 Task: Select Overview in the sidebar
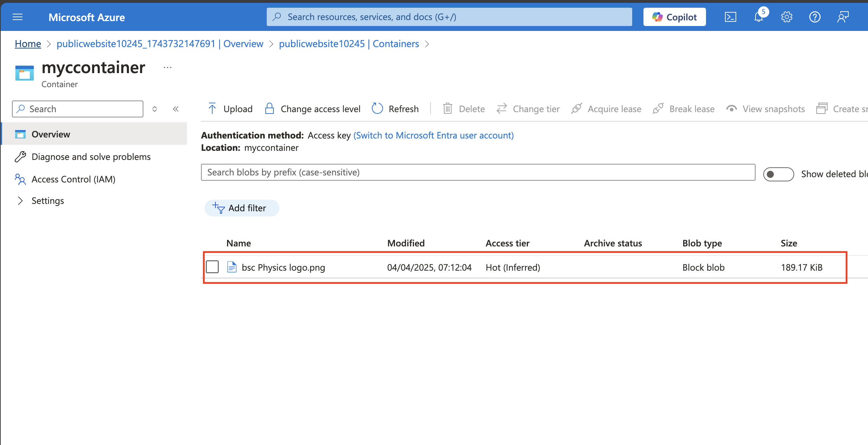point(95,134)
